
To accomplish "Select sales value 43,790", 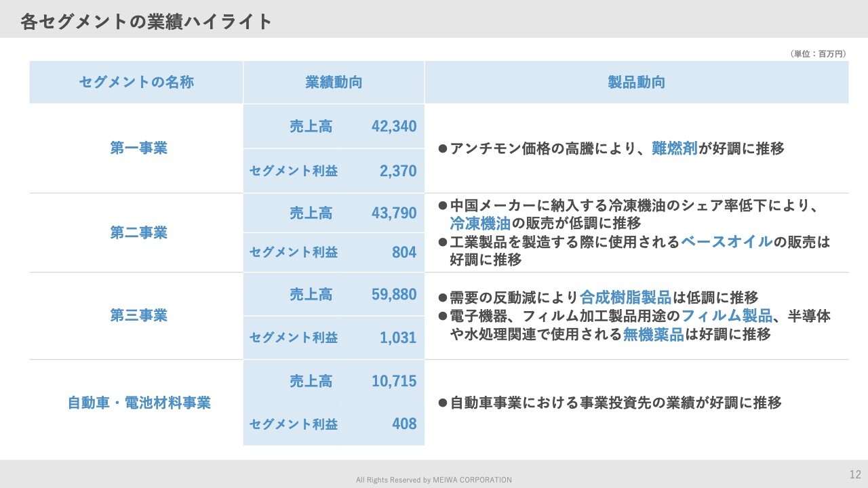I will (x=394, y=213).
